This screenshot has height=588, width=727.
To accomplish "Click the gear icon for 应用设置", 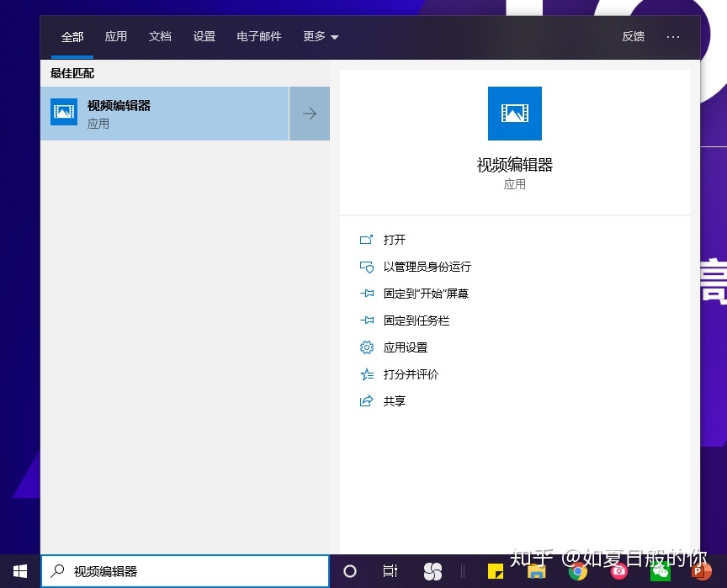I will (x=367, y=347).
